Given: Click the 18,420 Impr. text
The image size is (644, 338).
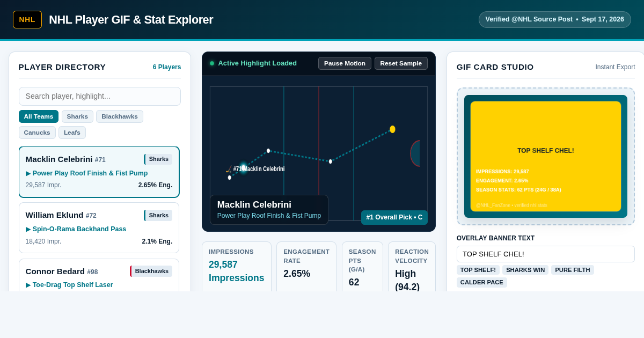Looking at the screenshot, I should [x=43, y=241].
